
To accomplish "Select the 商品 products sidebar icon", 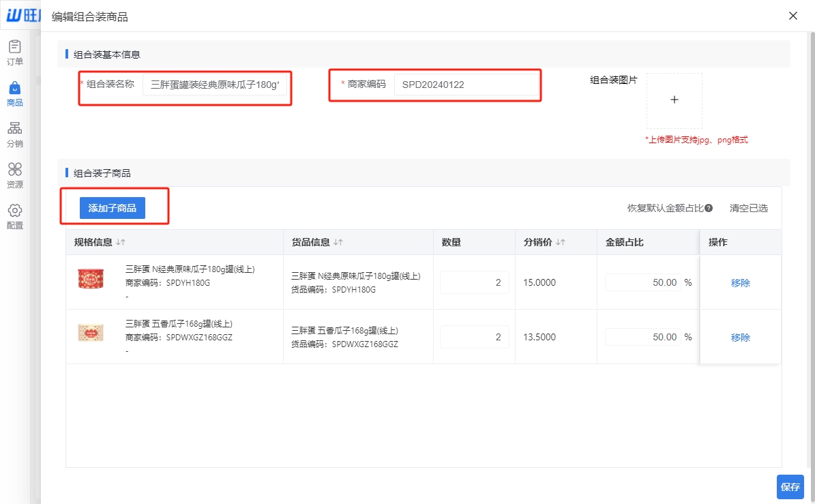I will [15, 89].
